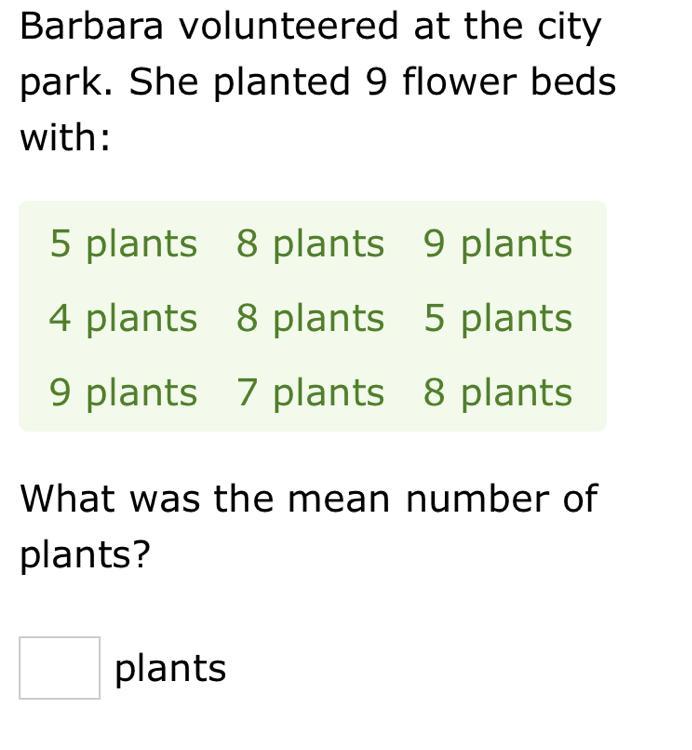Click the 'plants' label beside the answer box
692x750 pixels.
(170, 670)
